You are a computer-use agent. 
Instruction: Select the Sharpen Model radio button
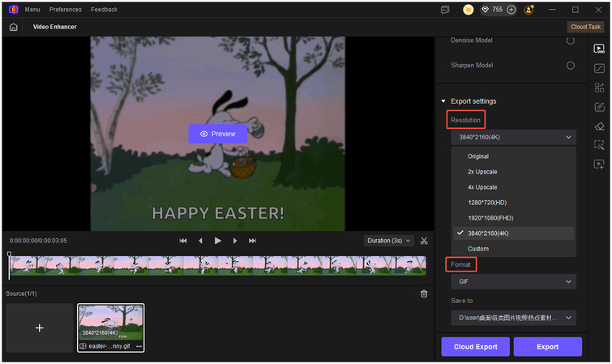click(570, 66)
